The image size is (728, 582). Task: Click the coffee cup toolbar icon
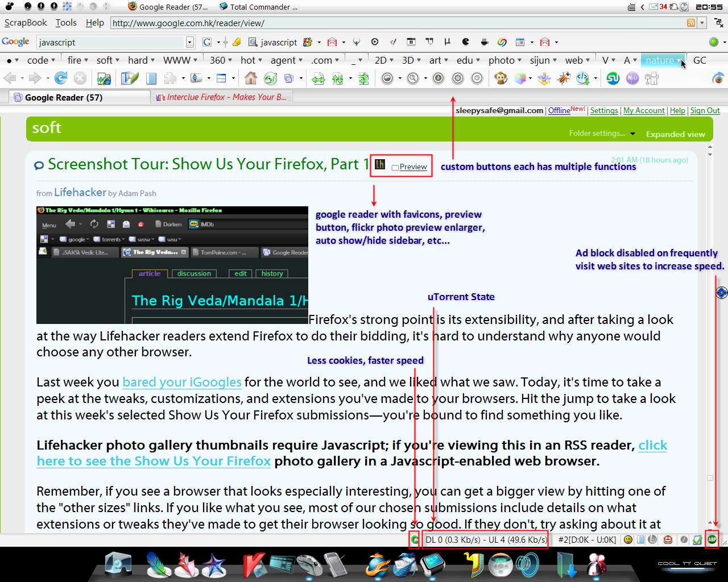click(x=485, y=42)
